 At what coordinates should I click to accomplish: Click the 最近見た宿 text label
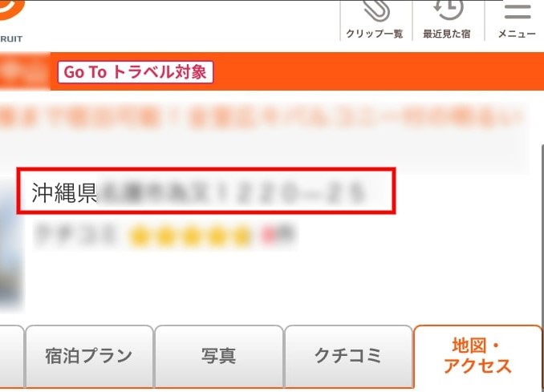(447, 34)
